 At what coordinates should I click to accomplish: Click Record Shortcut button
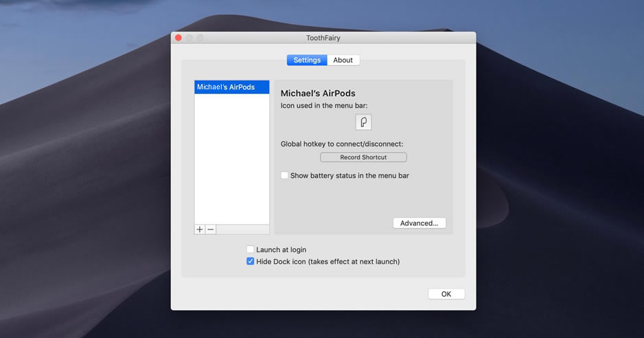tap(363, 157)
